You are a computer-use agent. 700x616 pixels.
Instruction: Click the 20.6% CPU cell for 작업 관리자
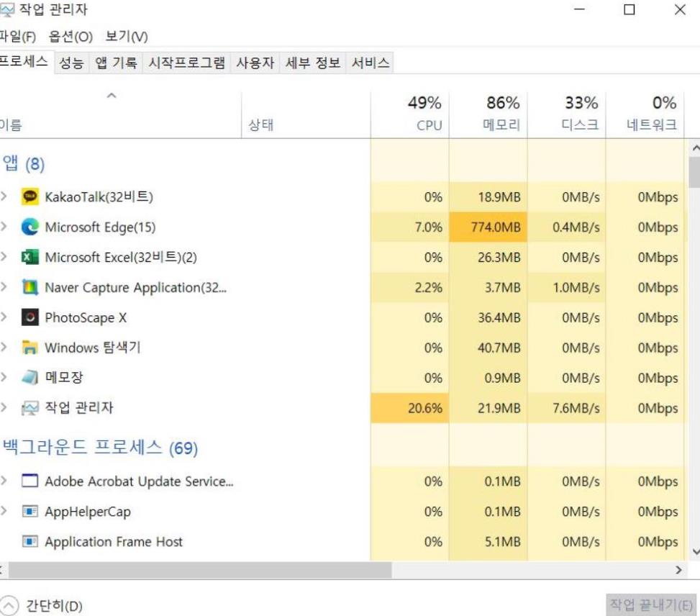[410, 408]
